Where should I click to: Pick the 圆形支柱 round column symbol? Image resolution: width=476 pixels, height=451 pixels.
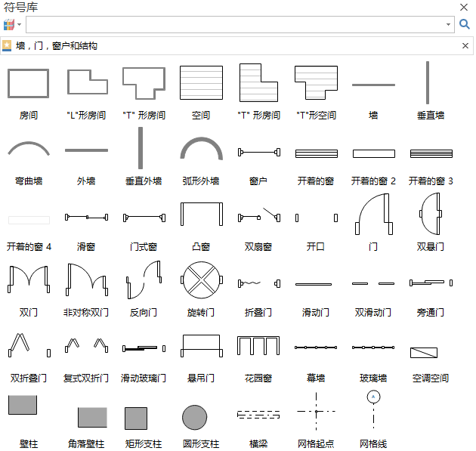(x=195, y=417)
